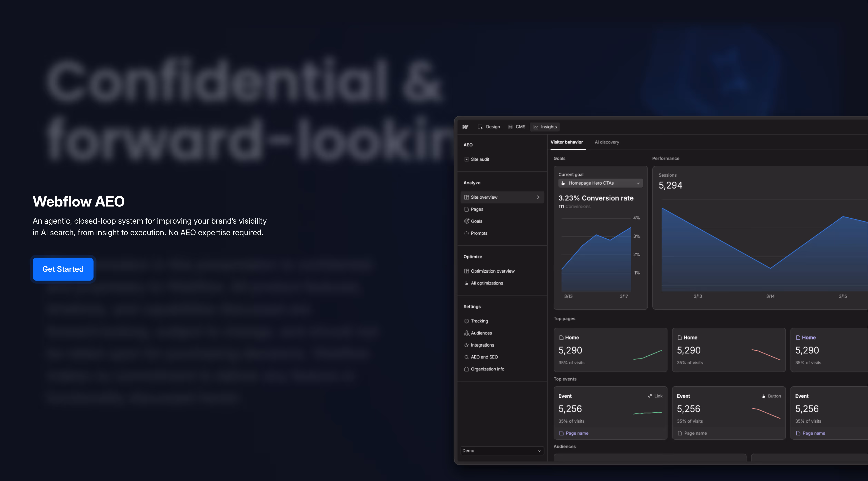Click Page name link in first event card
The image size is (868, 481).
(577, 433)
